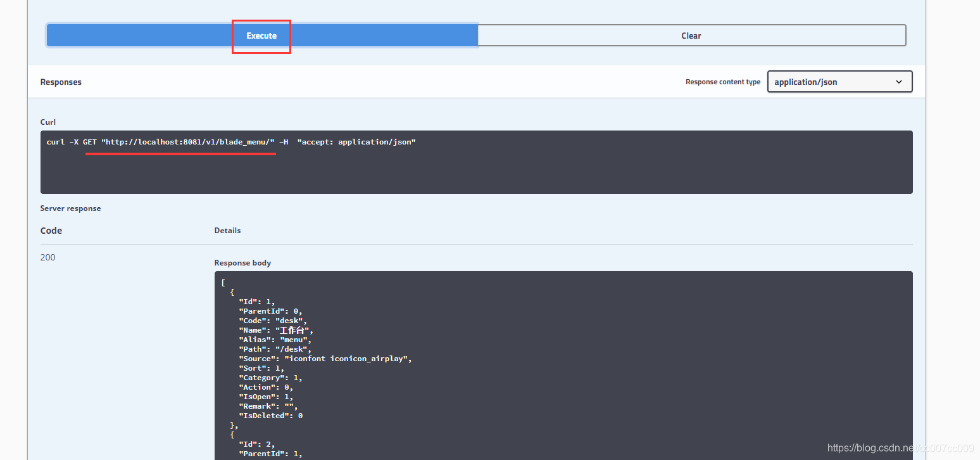This screenshot has height=460, width=980.
Task: Click the Responses section heading
Action: pyautogui.click(x=61, y=82)
